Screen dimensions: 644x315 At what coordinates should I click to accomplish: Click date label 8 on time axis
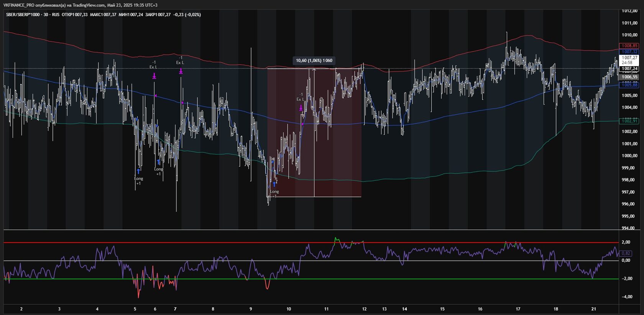[213, 309]
